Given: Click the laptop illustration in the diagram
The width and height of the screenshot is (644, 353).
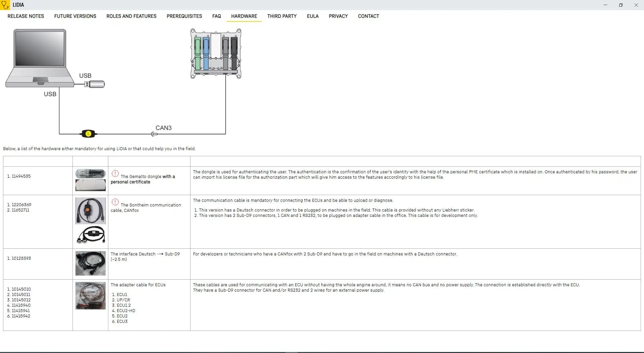Looking at the screenshot, I should (x=40, y=58).
